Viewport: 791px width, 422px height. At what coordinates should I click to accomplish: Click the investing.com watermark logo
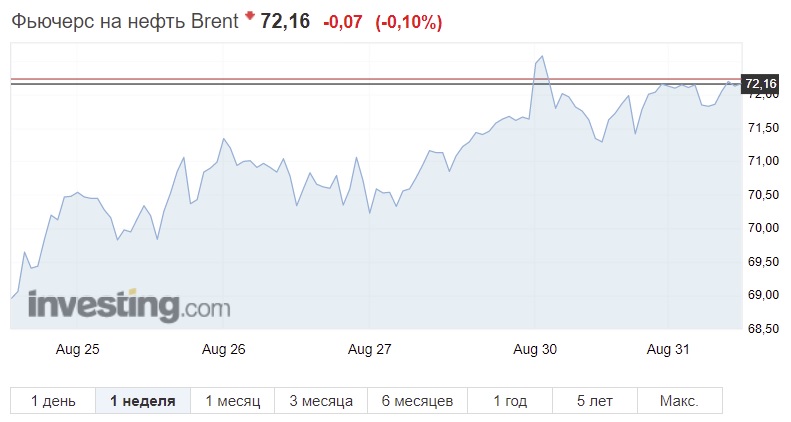tap(129, 306)
